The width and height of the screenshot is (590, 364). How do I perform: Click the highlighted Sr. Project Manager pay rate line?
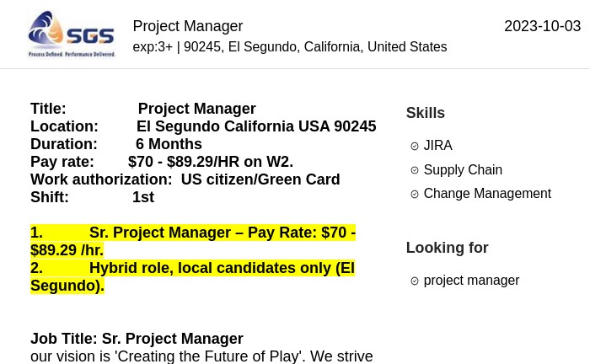[193, 241]
